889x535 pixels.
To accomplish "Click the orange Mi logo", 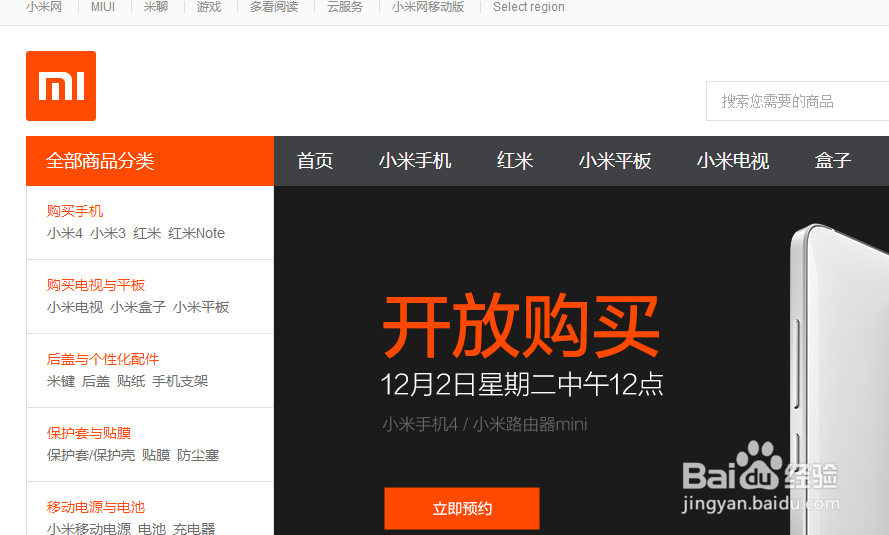I will [61, 86].
